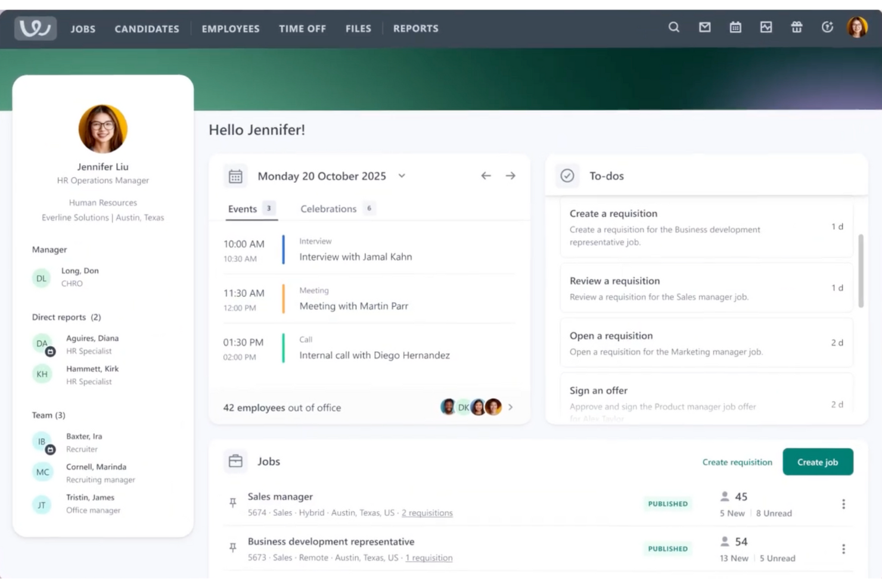Open the analytics chart icon
The image size is (882, 588).
(766, 27)
